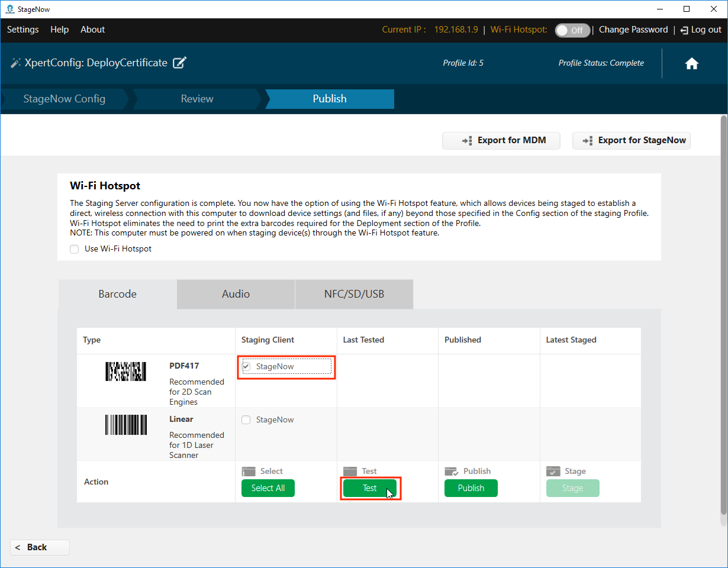728x568 pixels.
Task: Click the home icon in header
Action: tap(691, 64)
